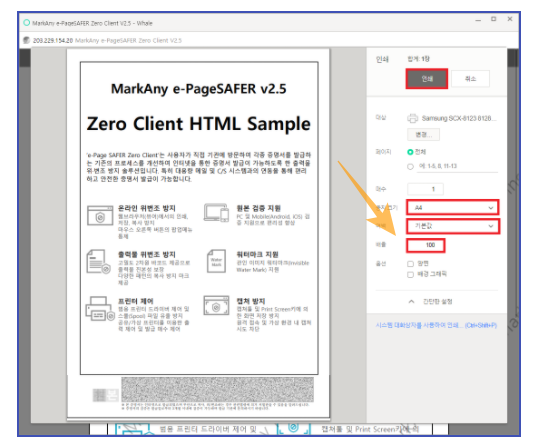Click the 출력물 위변조 방지 document icon
Viewport: 535px width, 441px height.
pyautogui.click(x=99, y=262)
